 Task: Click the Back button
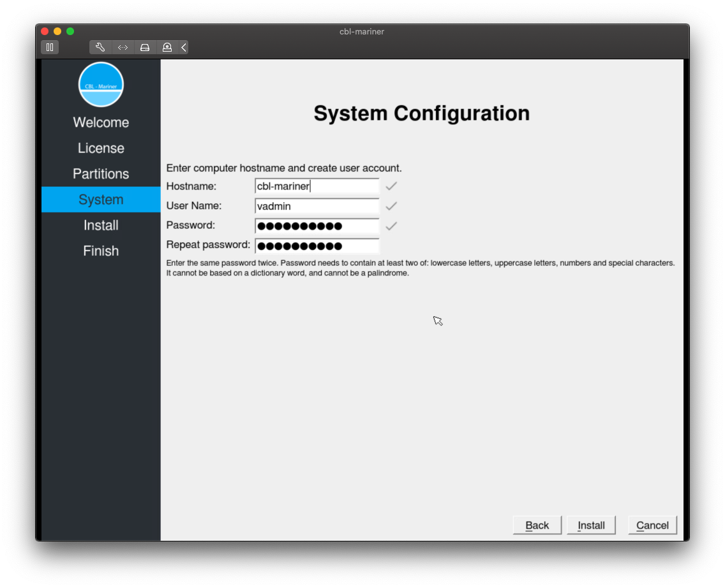pyautogui.click(x=537, y=525)
